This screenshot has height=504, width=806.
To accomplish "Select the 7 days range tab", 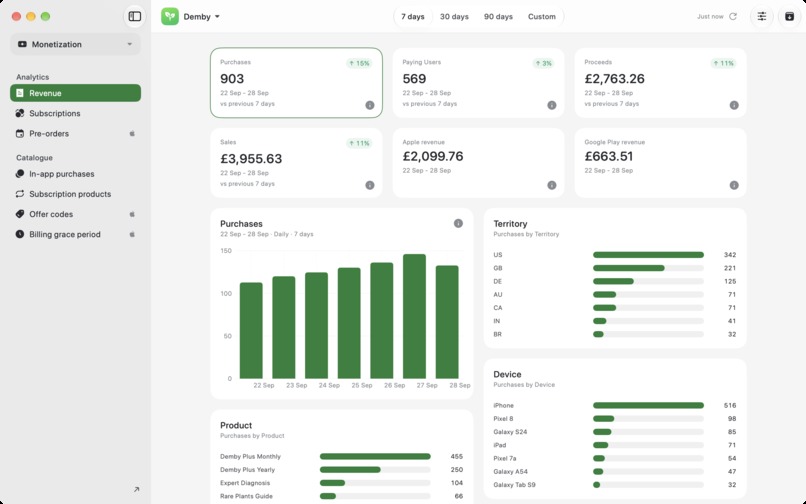I will point(413,16).
